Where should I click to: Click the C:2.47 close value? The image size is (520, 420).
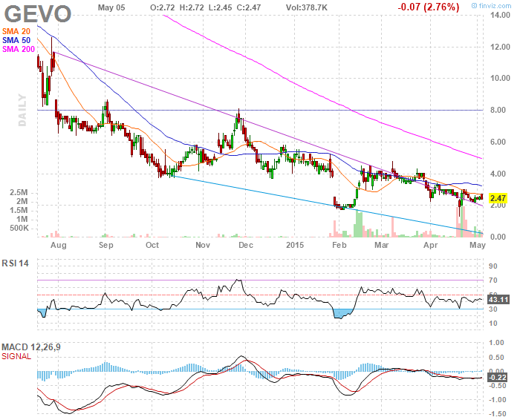pos(248,7)
